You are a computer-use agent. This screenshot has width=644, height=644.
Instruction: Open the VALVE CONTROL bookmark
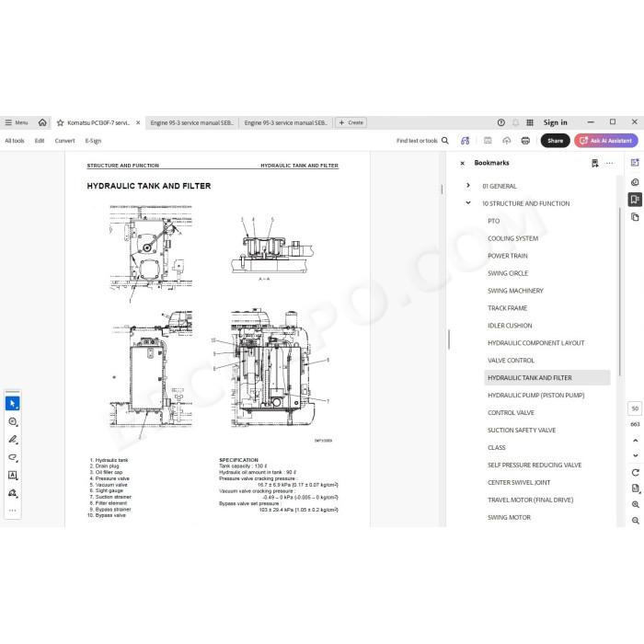(511, 361)
